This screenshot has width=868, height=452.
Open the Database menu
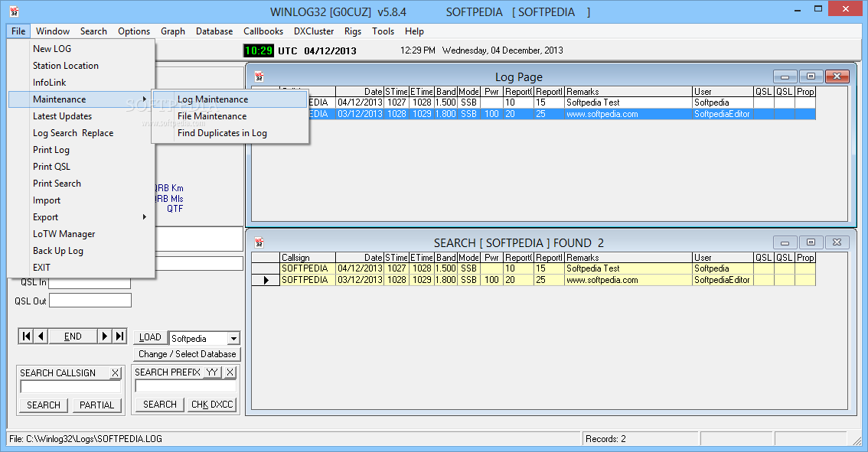pyautogui.click(x=214, y=31)
